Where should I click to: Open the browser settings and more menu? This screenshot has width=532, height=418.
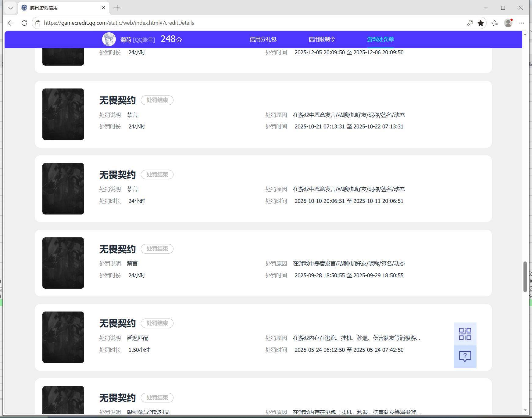tap(522, 23)
